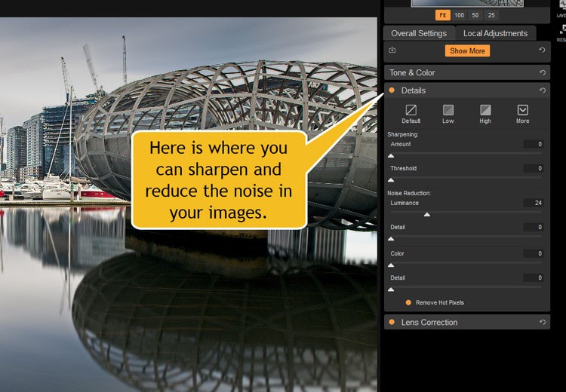
Task: Set zoom to 100 percent
Action: pos(459,15)
